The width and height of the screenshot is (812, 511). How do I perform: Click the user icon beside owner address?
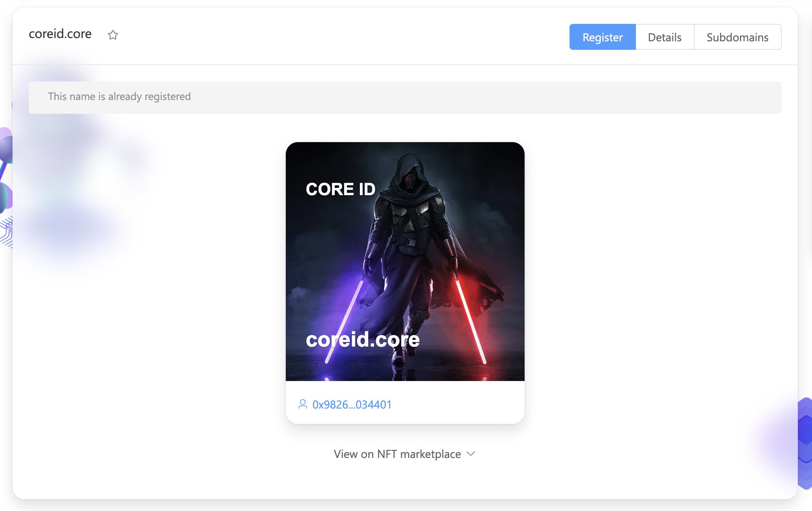[x=302, y=404]
